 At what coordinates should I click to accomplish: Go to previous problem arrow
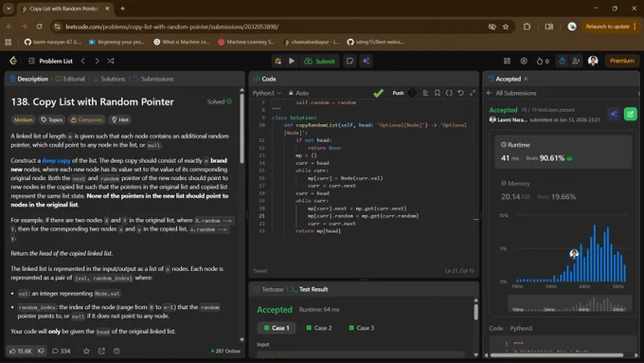pos(83,61)
